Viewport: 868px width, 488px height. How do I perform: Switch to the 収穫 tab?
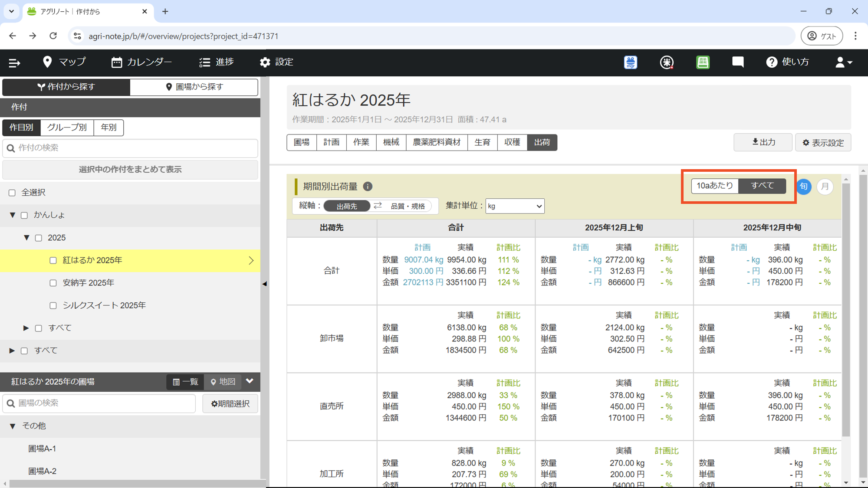[x=512, y=142]
